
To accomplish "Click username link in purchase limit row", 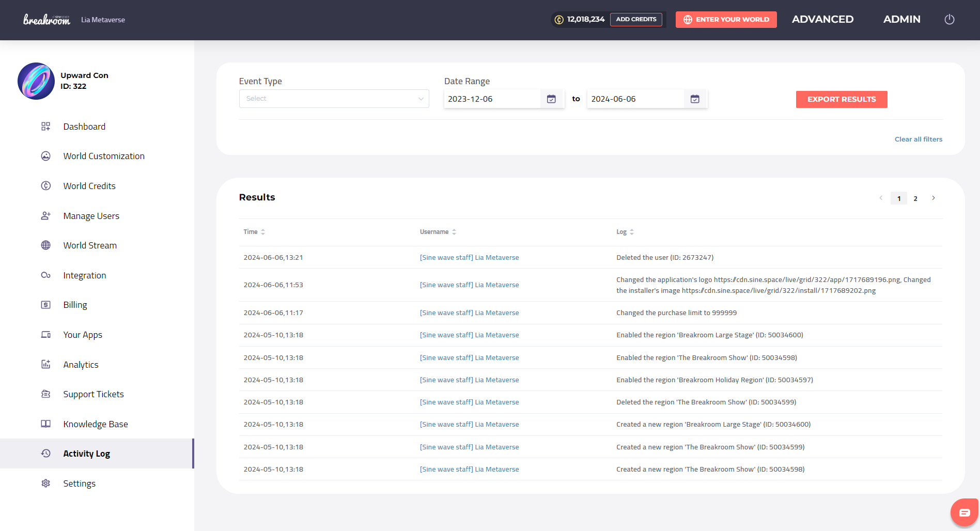I will [469, 313].
